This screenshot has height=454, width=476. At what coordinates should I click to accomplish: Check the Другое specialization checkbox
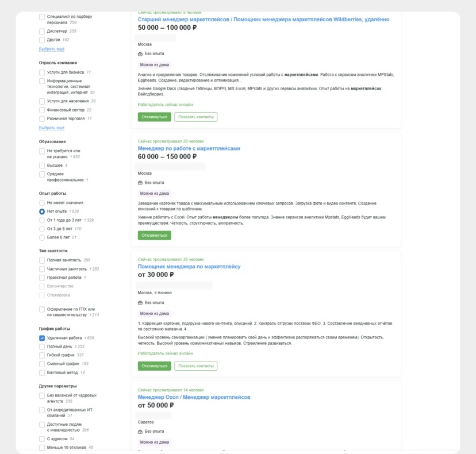42,40
